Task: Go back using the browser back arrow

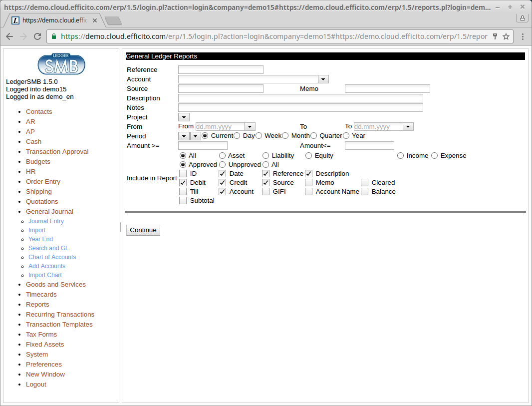Action: tap(9, 36)
